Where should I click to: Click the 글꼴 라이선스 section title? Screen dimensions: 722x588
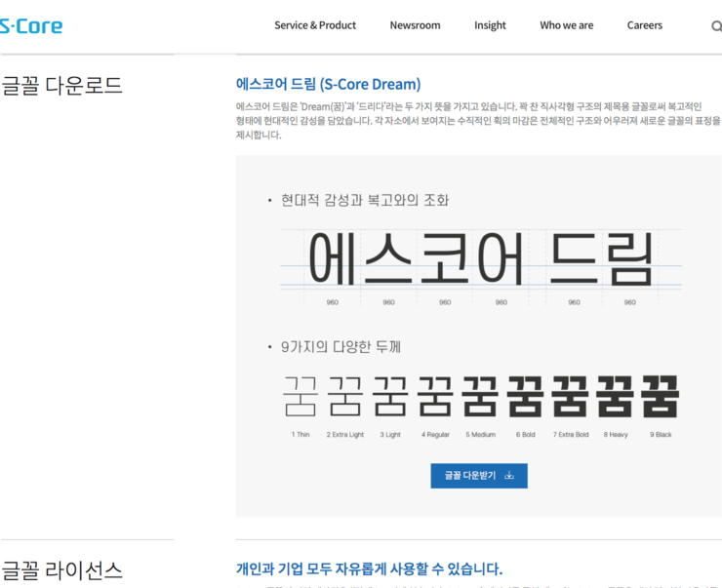[x=62, y=570]
